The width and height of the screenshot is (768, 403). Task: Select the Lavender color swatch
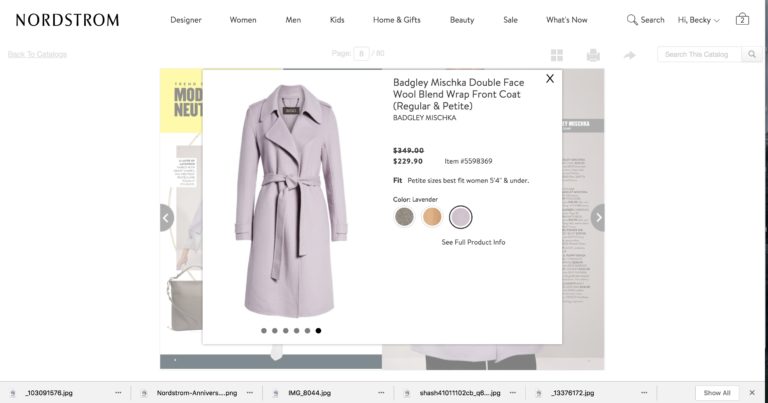(460, 217)
